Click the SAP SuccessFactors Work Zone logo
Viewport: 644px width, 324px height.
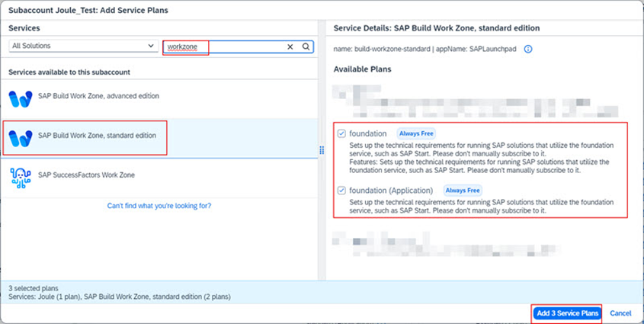click(21, 177)
